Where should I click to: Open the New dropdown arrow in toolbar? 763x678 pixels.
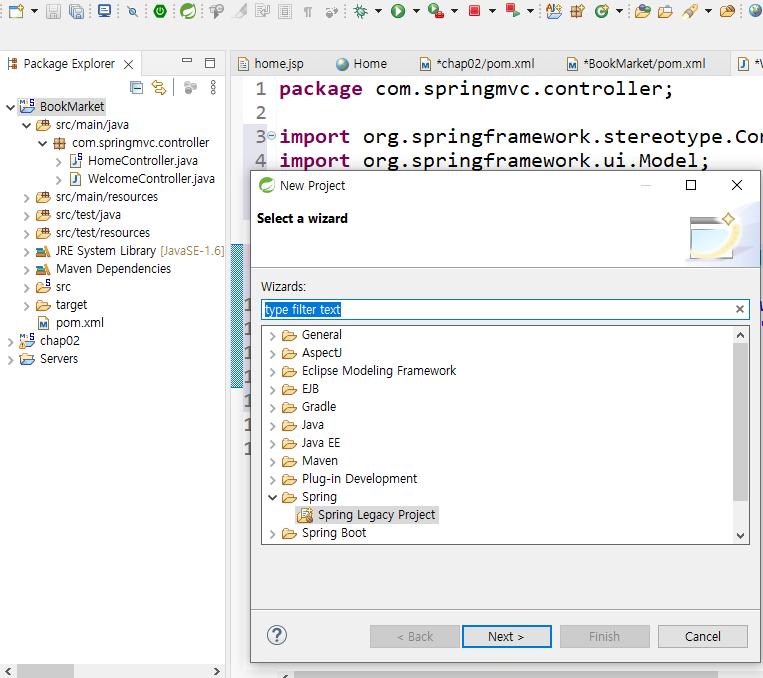(x=35, y=11)
